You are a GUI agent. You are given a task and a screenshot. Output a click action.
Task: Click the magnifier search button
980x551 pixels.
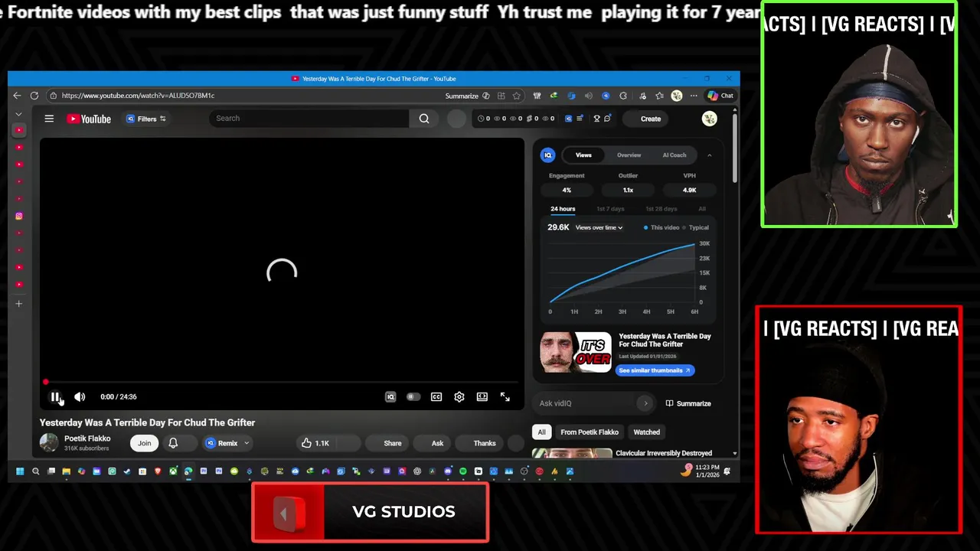[424, 119]
